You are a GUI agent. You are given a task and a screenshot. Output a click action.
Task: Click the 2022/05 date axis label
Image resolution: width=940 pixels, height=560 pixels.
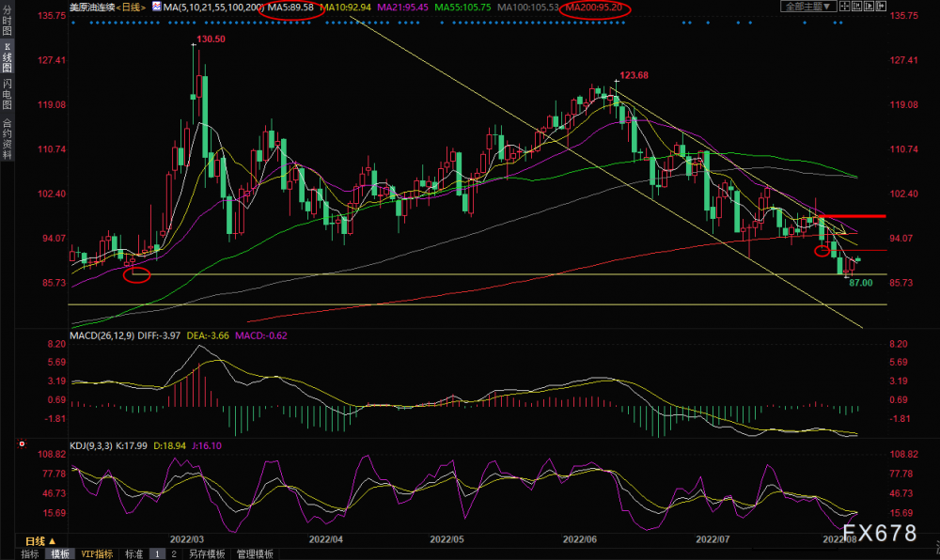click(446, 539)
